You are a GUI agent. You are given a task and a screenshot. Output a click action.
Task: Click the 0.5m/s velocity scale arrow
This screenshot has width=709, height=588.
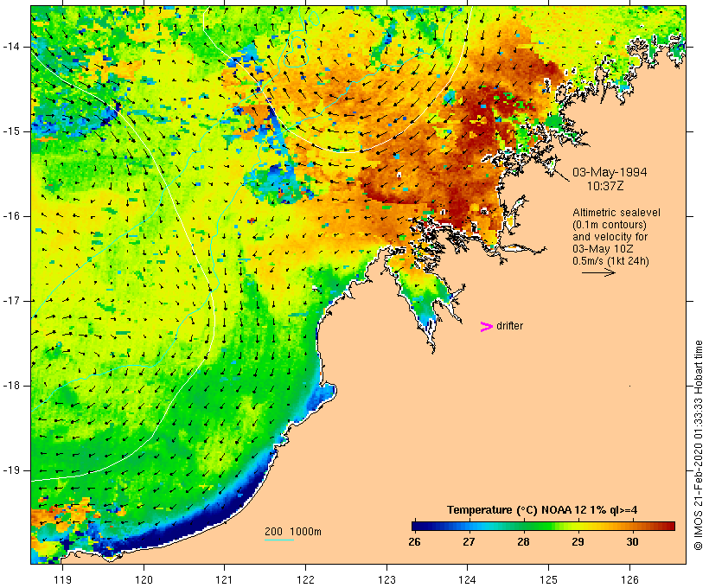598,272
